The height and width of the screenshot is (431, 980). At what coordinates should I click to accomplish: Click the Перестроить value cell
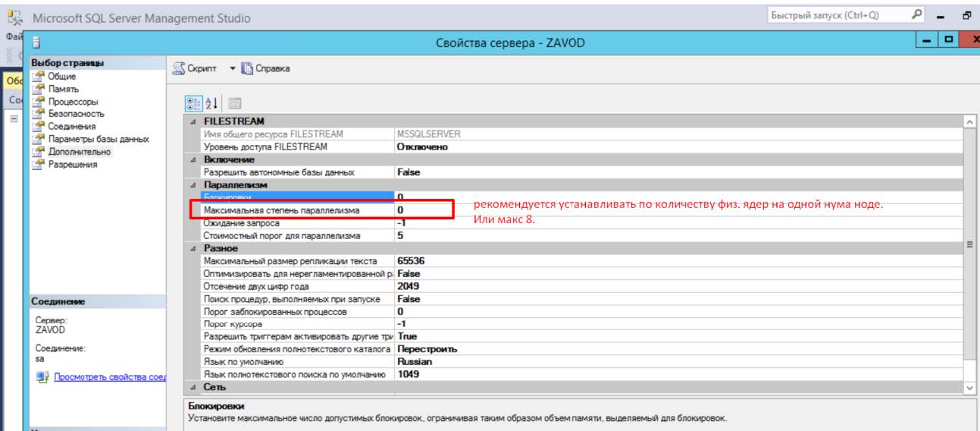pyautogui.click(x=427, y=349)
